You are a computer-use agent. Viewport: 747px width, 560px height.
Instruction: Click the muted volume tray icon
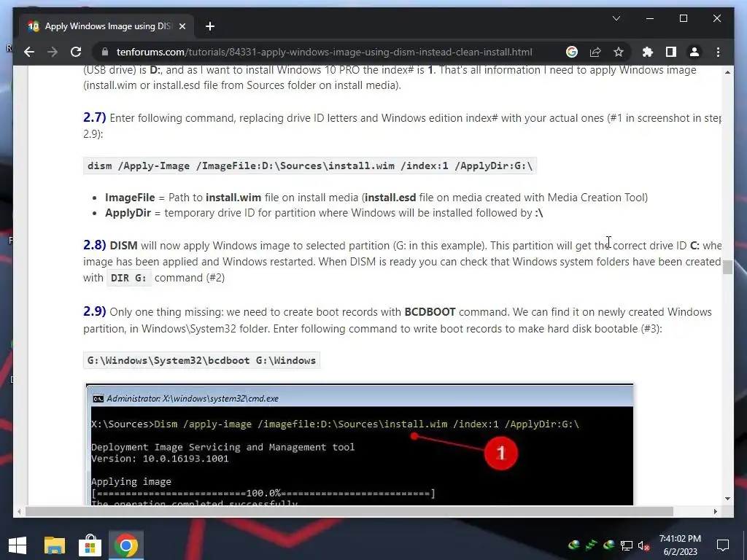coord(643,545)
